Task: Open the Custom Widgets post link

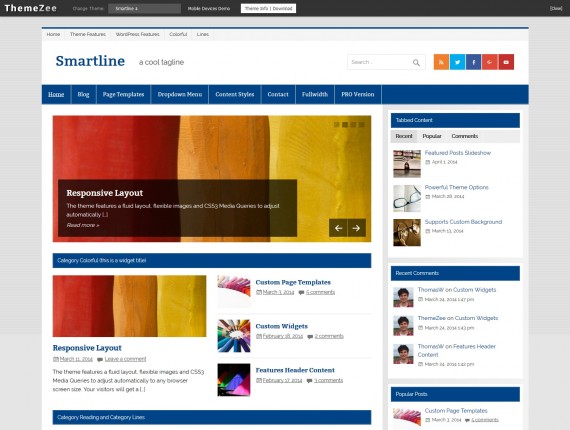Action: pyautogui.click(x=281, y=326)
